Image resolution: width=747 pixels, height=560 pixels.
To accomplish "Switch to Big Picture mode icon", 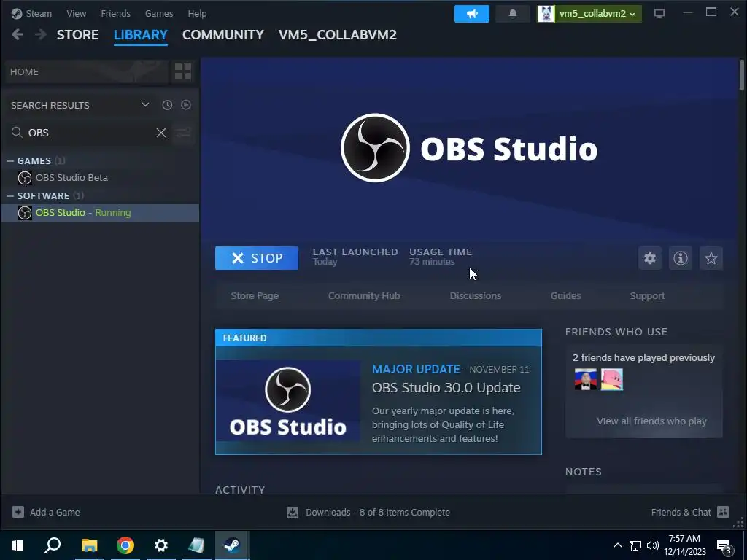I will coord(659,14).
